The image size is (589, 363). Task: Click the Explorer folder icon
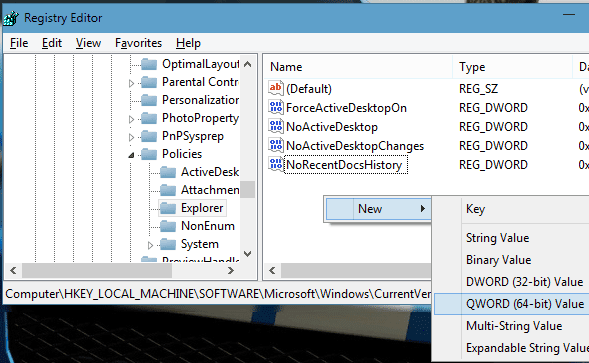point(168,208)
